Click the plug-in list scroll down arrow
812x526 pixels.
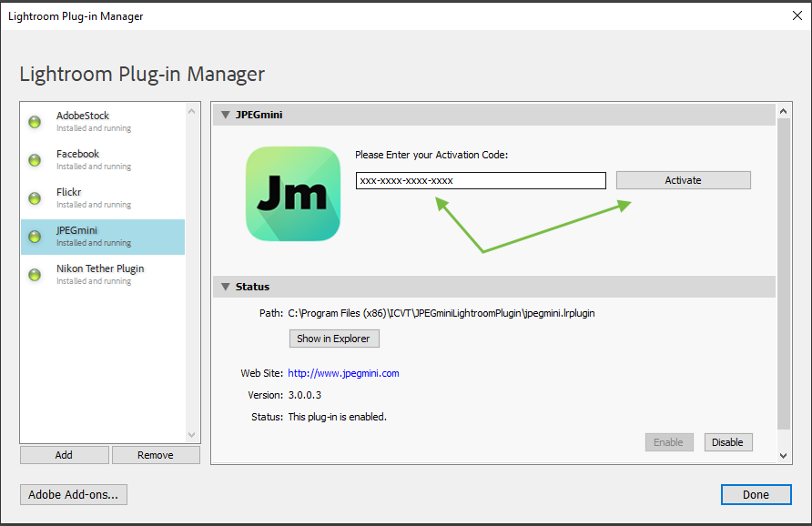click(x=191, y=435)
